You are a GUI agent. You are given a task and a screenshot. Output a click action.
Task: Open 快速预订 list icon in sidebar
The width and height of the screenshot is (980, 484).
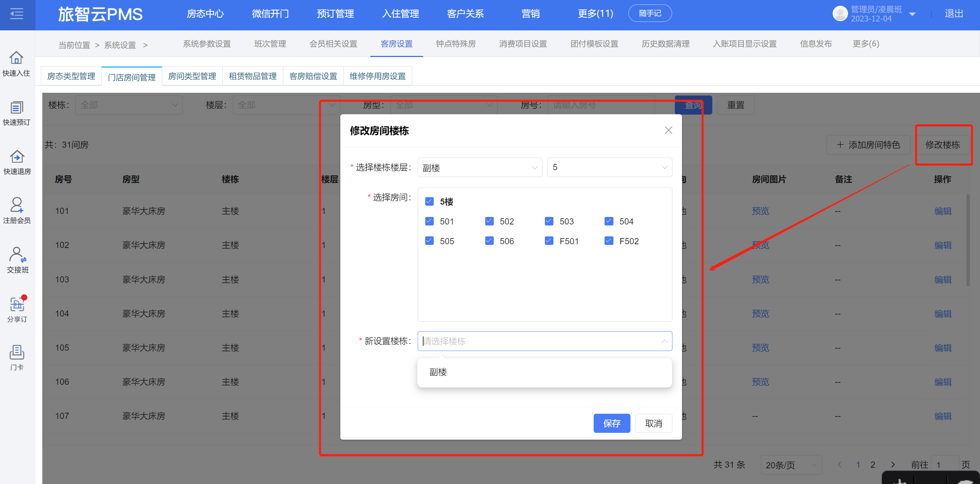click(16, 107)
